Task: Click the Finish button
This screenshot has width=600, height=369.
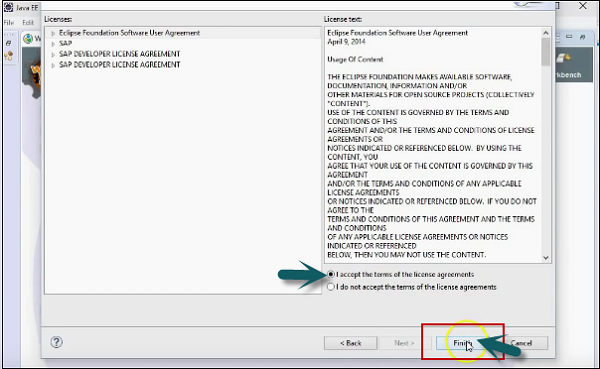Action: tap(462, 343)
